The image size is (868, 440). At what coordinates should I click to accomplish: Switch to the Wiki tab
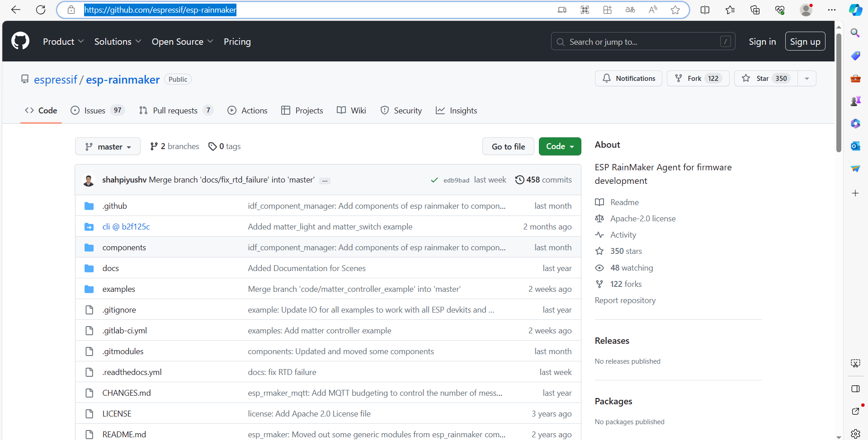(351, 111)
